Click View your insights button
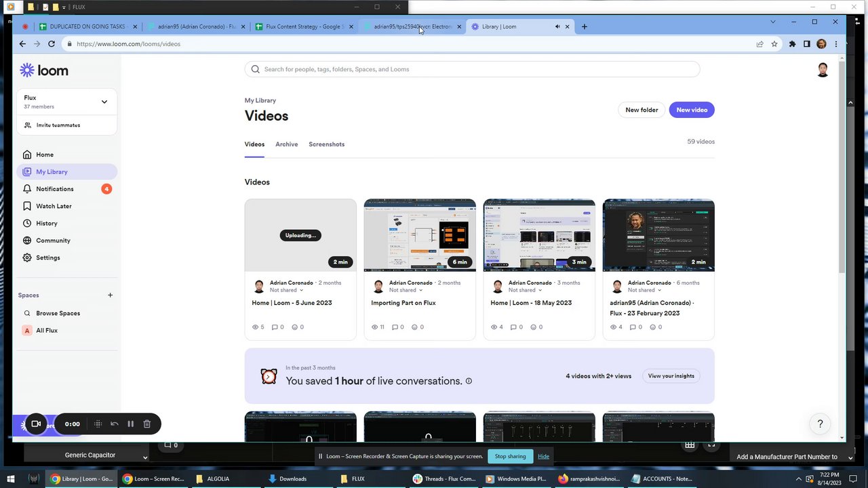The image size is (868, 488). tap(671, 375)
